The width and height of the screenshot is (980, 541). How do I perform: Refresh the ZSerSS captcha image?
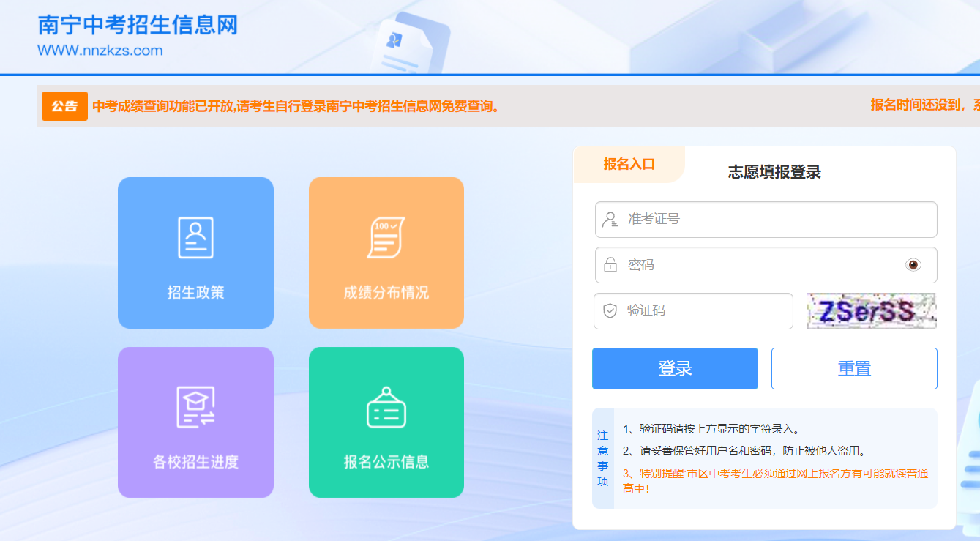(871, 311)
